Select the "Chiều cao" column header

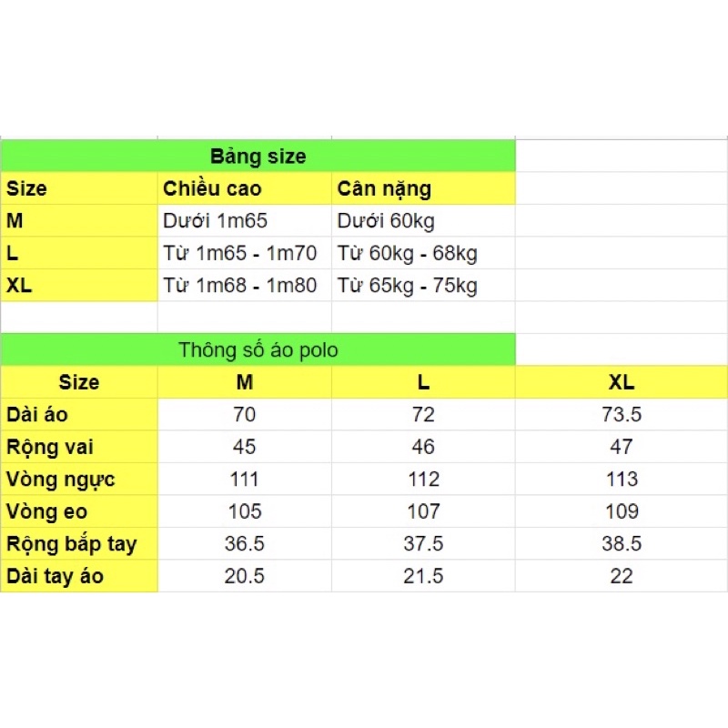tap(212, 189)
